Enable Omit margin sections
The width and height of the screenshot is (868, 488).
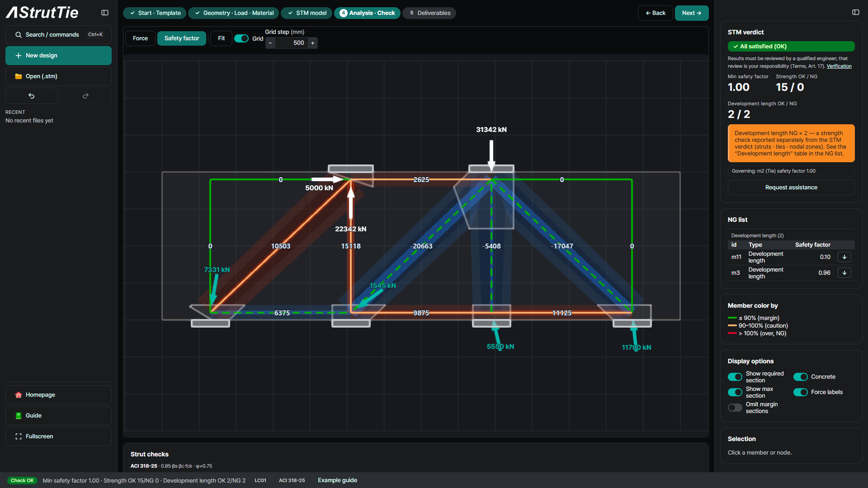(x=735, y=408)
